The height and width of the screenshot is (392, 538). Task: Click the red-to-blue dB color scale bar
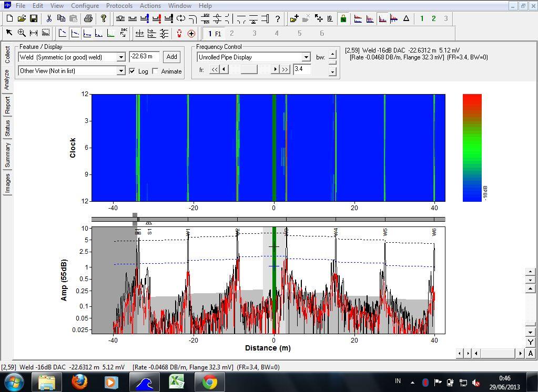pos(472,148)
